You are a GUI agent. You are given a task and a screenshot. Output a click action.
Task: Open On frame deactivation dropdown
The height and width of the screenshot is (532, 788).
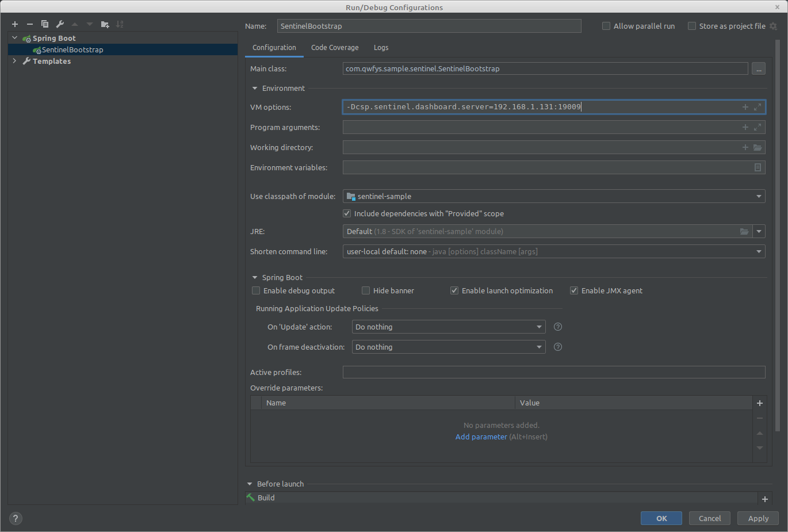(449, 347)
